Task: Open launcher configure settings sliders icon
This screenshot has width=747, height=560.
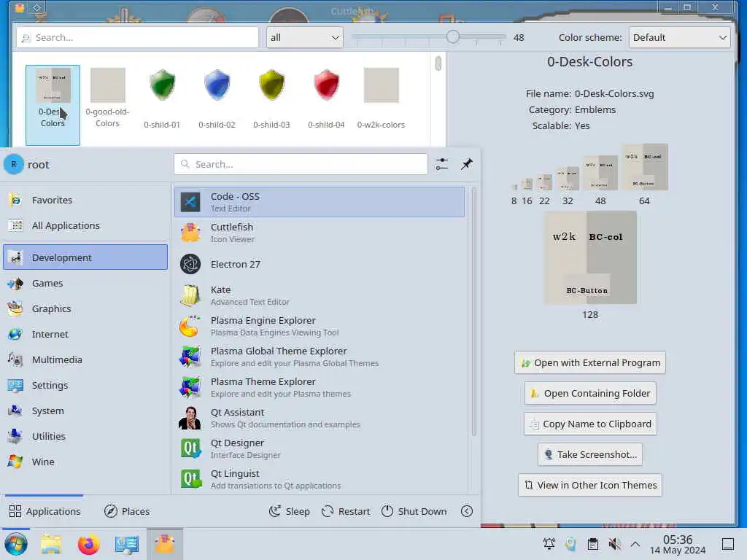Action: click(x=442, y=164)
